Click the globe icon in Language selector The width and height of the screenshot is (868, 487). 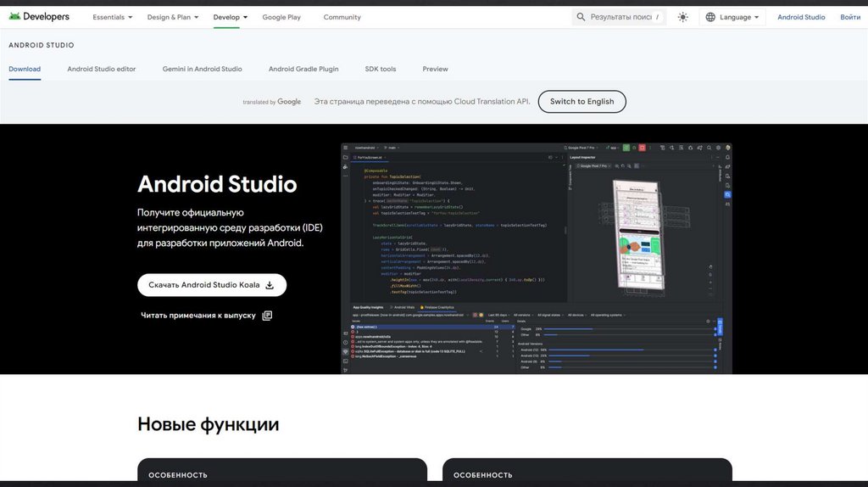click(710, 17)
